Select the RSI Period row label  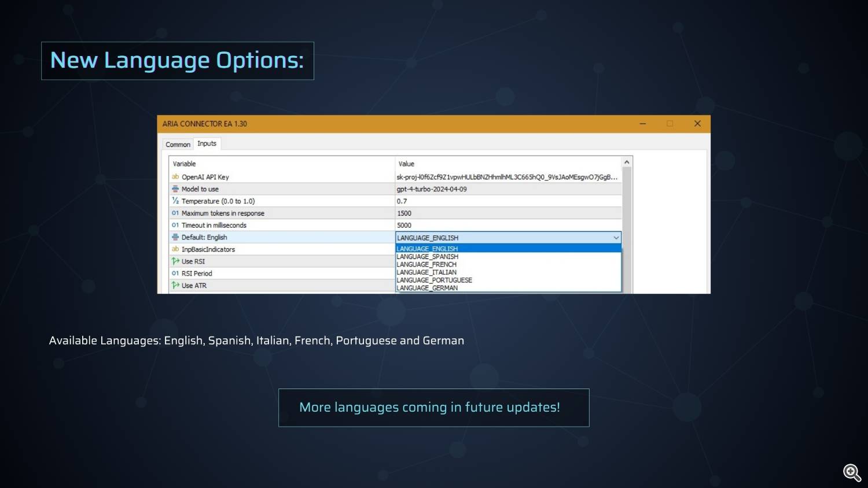pyautogui.click(x=197, y=273)
